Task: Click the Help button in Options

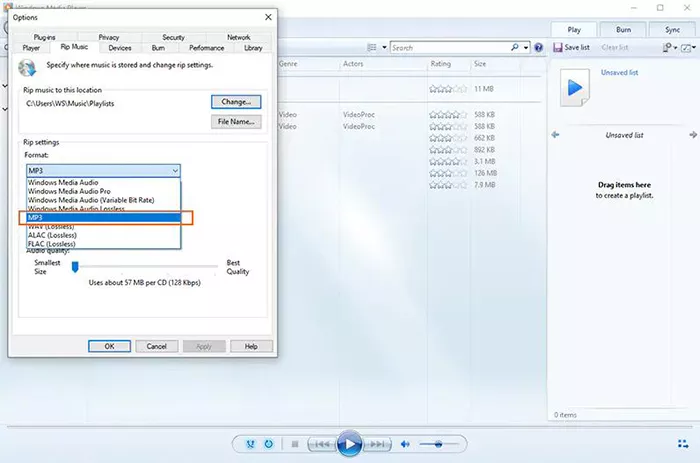Action: click(x=251, y=346)
